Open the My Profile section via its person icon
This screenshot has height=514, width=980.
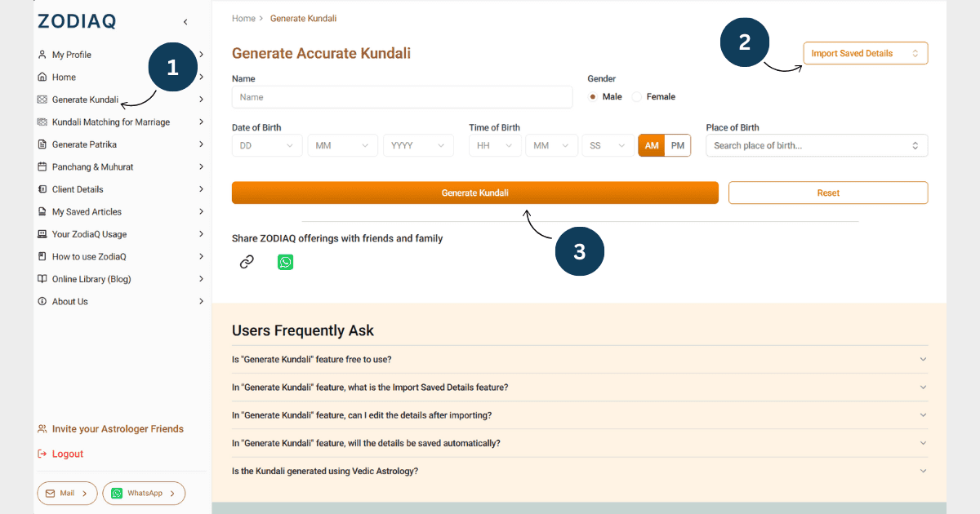(42, 54)
